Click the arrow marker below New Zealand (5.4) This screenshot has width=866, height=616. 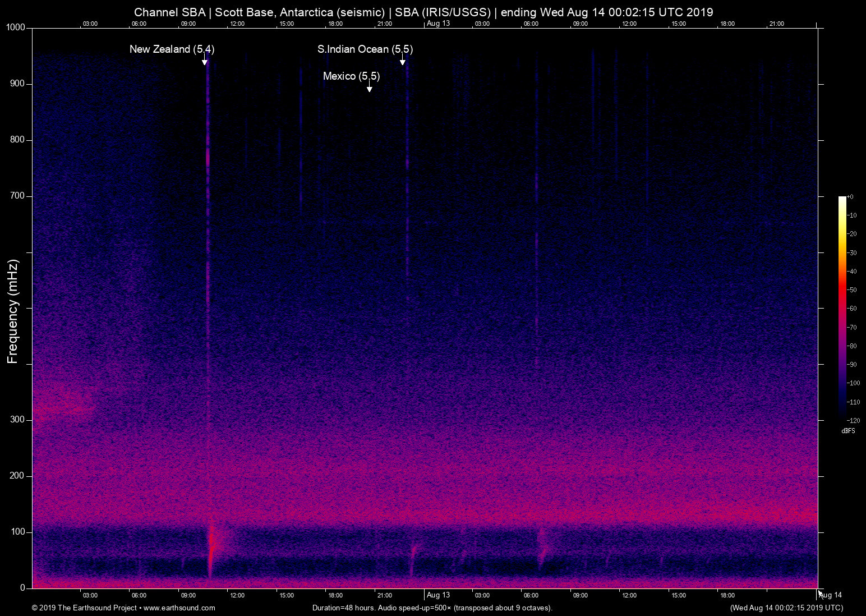[x=205, y=61]
